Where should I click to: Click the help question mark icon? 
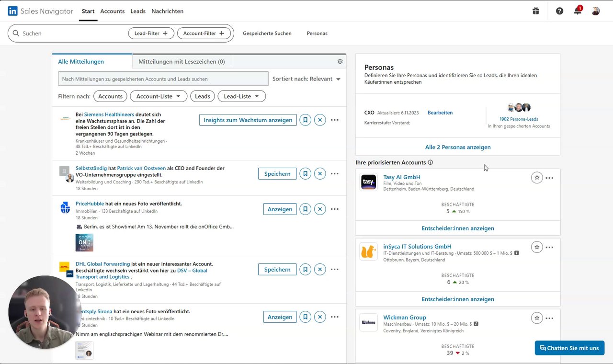point(559,11)
